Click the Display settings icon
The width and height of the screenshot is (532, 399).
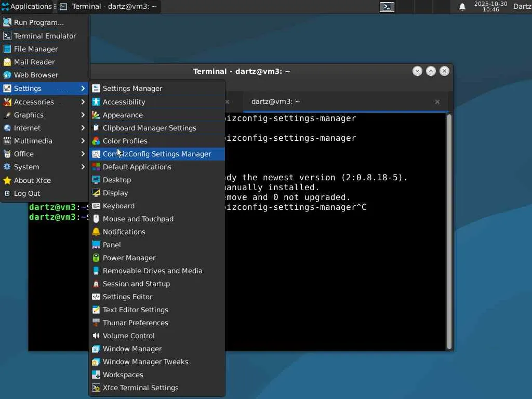pos(96,193)
